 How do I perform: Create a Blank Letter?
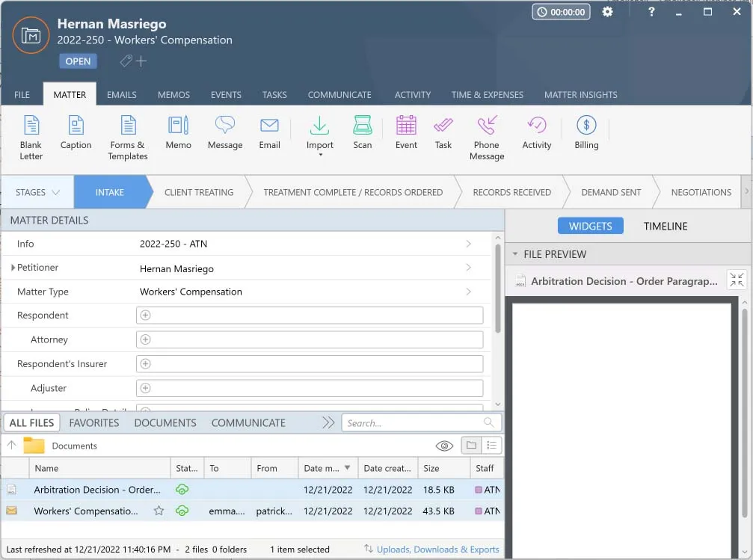(x=31, y=138)
